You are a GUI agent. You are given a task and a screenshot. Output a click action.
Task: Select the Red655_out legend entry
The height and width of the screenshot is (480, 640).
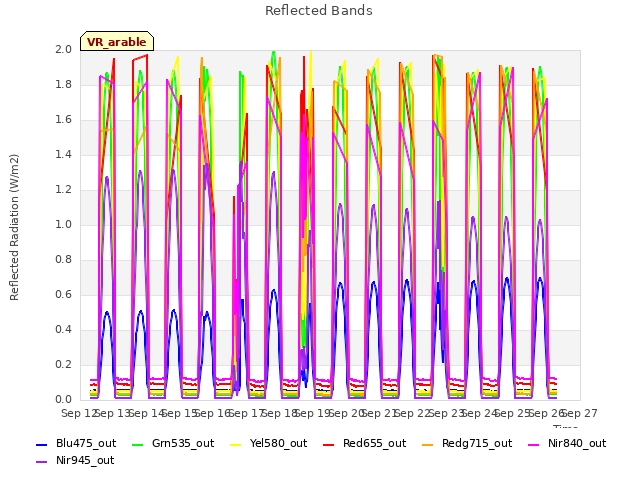(364, 444)
